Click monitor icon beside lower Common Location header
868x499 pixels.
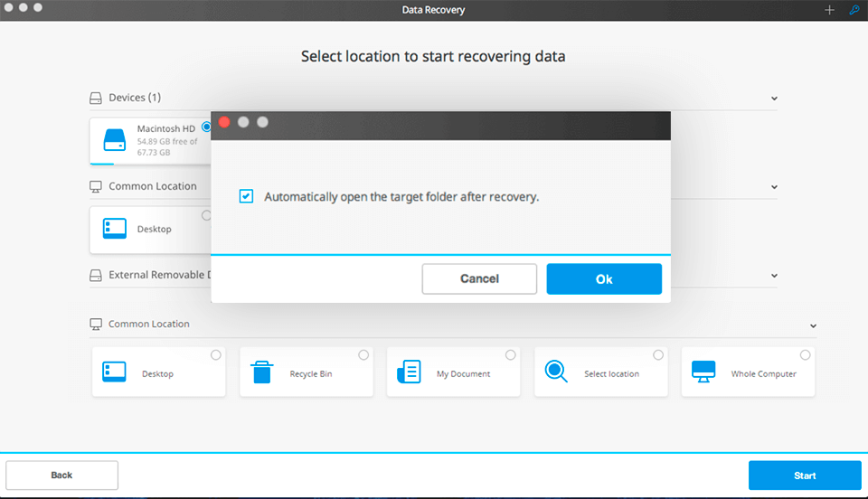tap(96, 325)
